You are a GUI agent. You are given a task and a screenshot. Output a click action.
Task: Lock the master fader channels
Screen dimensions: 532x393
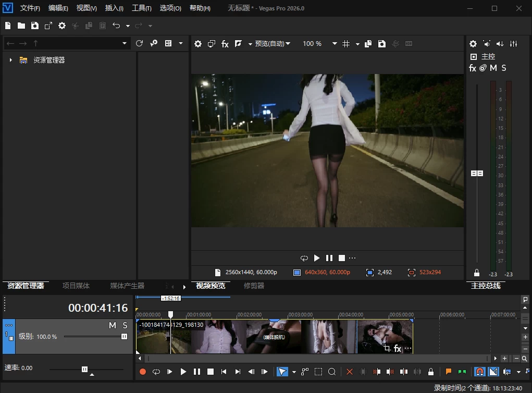477,273
